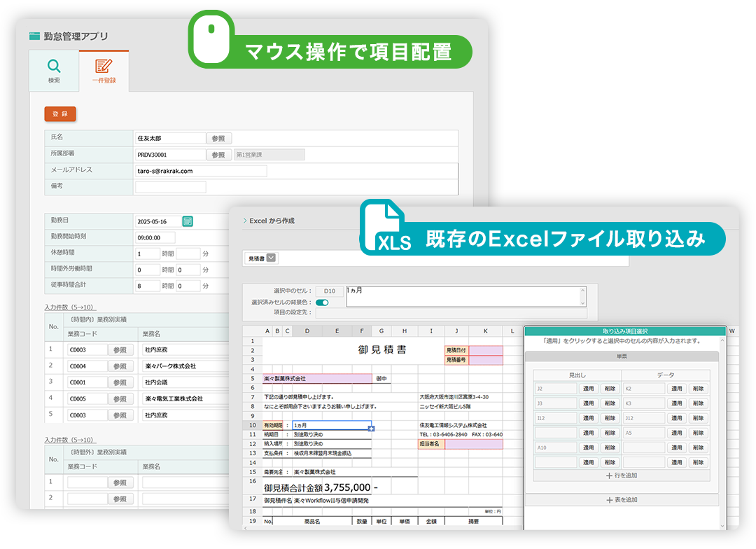The width and height of the screenshot is (756, 549).
Task: Open calendar picker beside 勤務日 date
Action: coord(188,221)
